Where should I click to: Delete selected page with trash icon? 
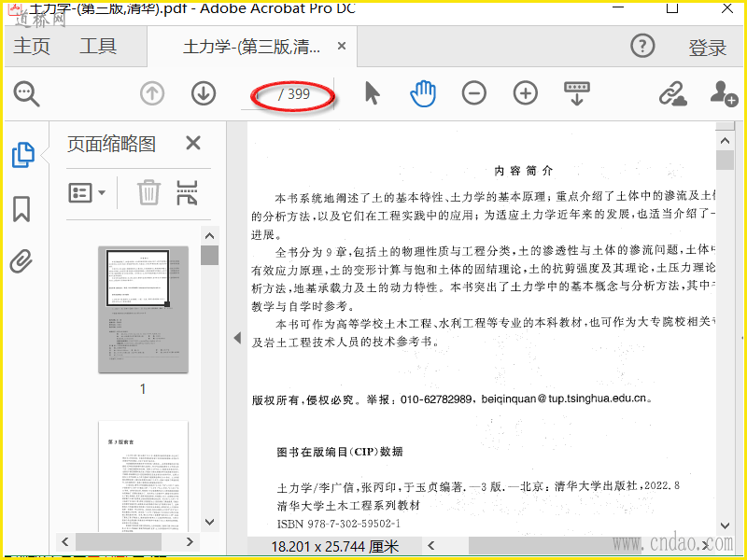pos(148,192)
